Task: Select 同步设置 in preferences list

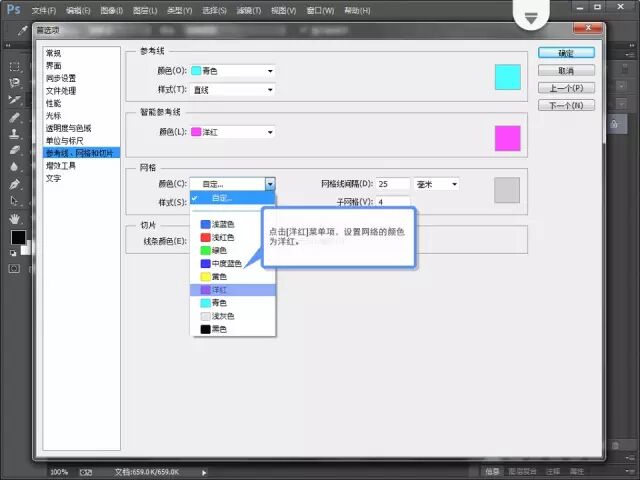Action: pos(82,78)
